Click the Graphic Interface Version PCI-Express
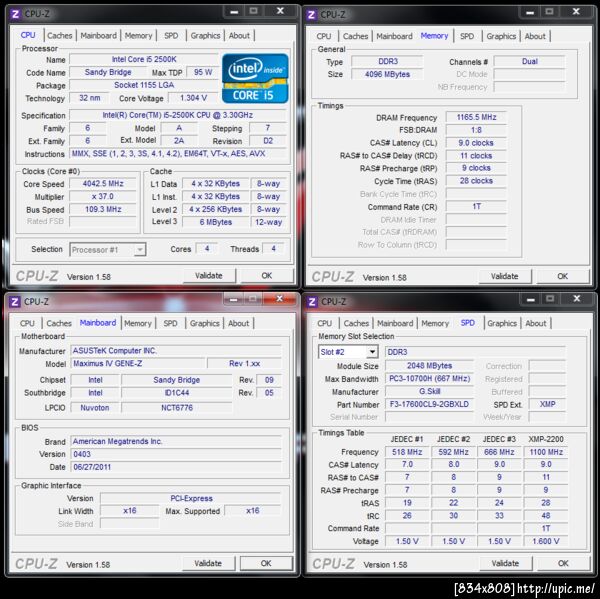The width and height of the screenshot is (600, 599). (x=191, y=498)
